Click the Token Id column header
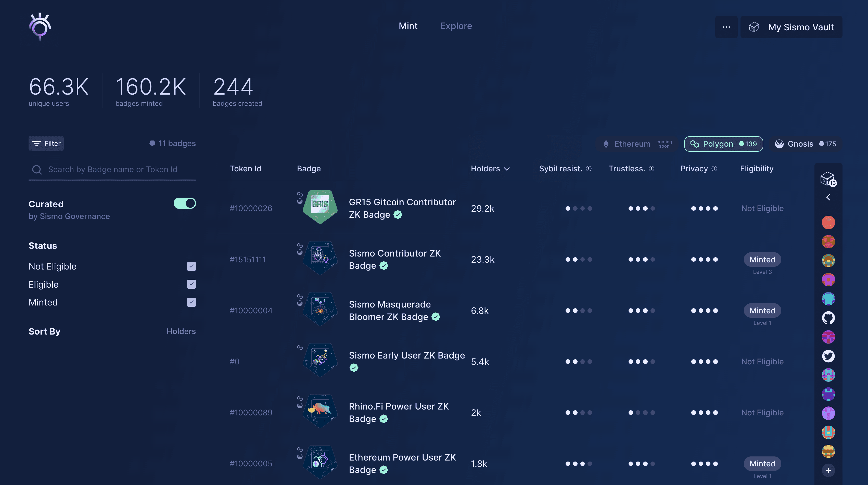Viewport: 868px width, 485px height. tap(245, 169)
